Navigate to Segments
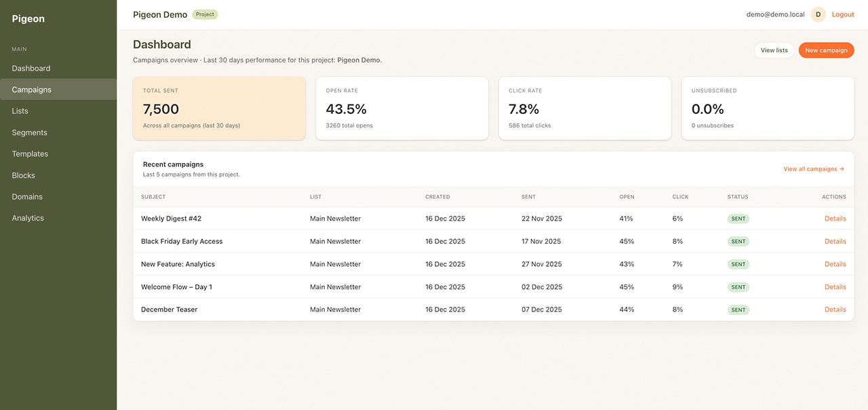Viewport: 868px width, 410px height. coord(29,132)
